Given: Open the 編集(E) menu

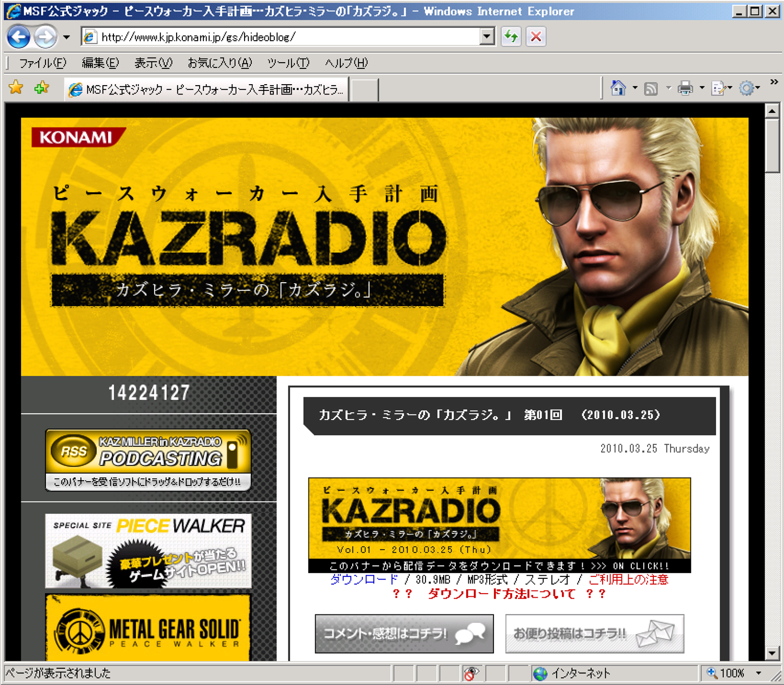Looking at the screenshot, I should pyautogui.click(x=100, y=63).
